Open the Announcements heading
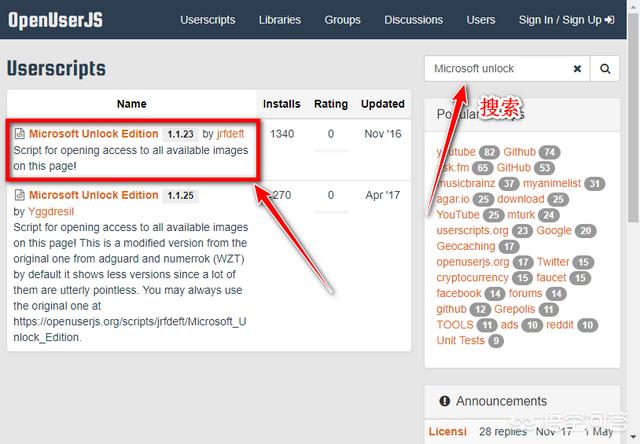 501,401
